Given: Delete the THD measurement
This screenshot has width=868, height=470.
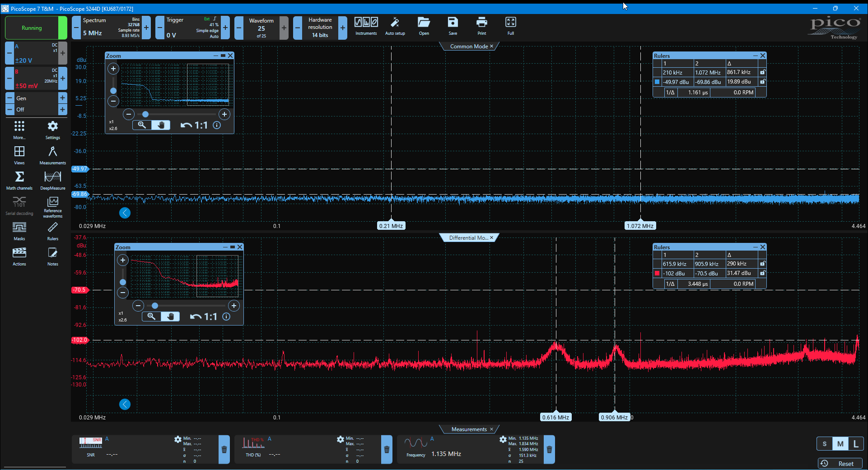Looking at the screenshot, I should point(387,449).
